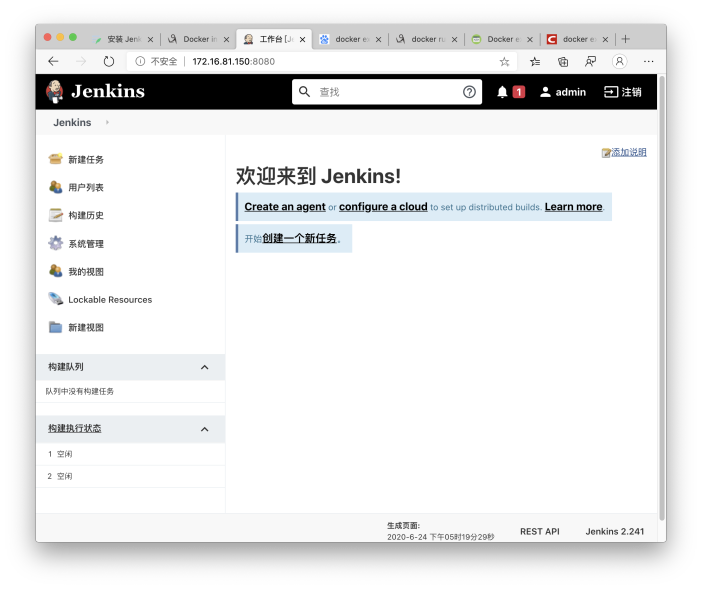
Task: Click the page vertical scrollbar
Action: pos(662,297)
